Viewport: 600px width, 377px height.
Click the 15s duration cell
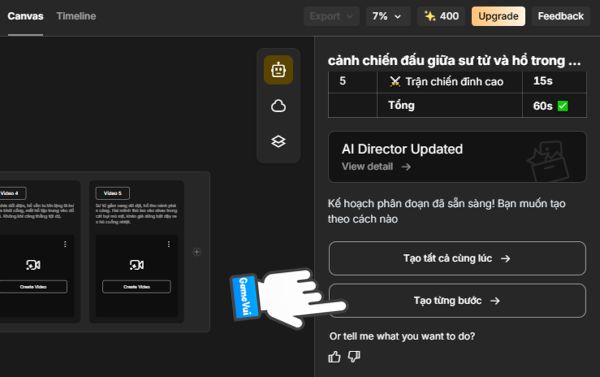click(x=554, y=81)
